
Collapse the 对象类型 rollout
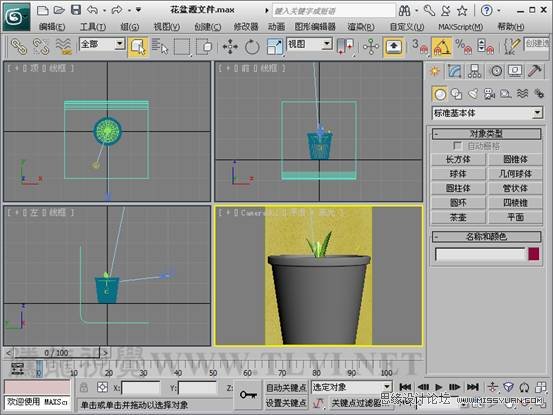[x=486, y=134]
